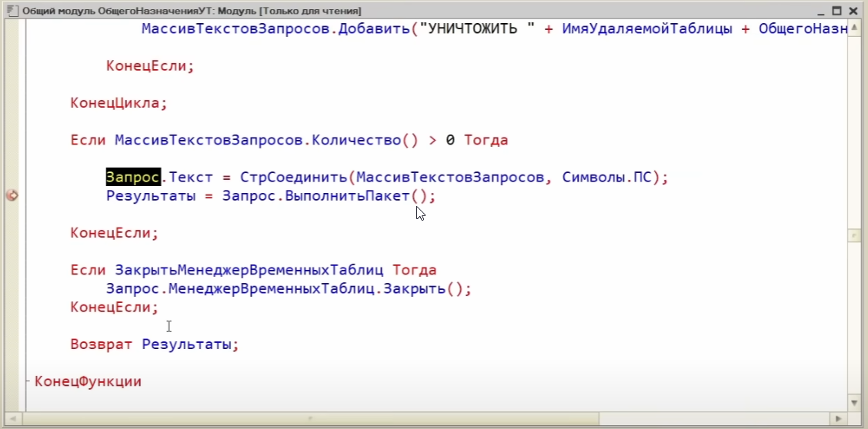Click the vertical scrollbar down arrow
Screen dimensions: 868x429
pyautogui.click(x=853, y=403)
